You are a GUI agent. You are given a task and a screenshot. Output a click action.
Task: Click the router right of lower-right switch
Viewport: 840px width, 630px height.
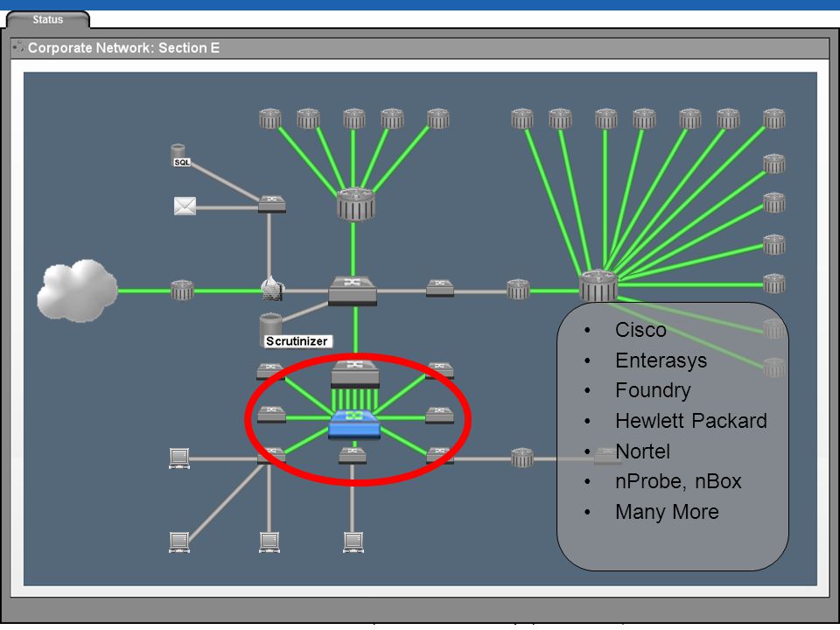(x=521, y=458)
